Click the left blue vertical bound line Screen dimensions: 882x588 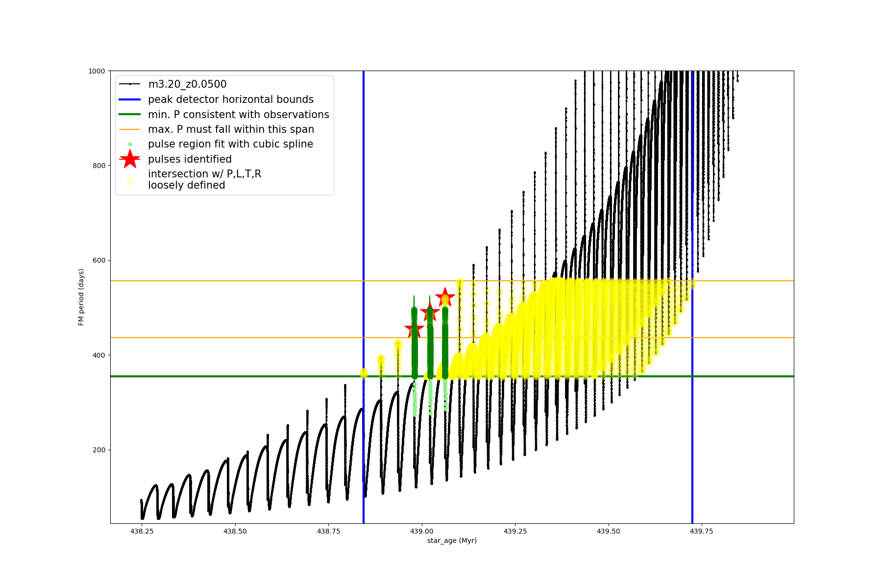(364, 220)
